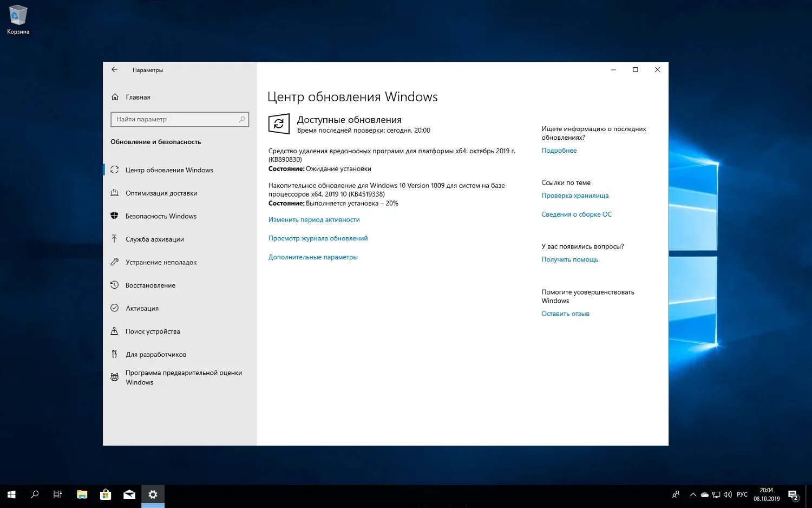Open Проверка хранилища link

click(575, 196)
